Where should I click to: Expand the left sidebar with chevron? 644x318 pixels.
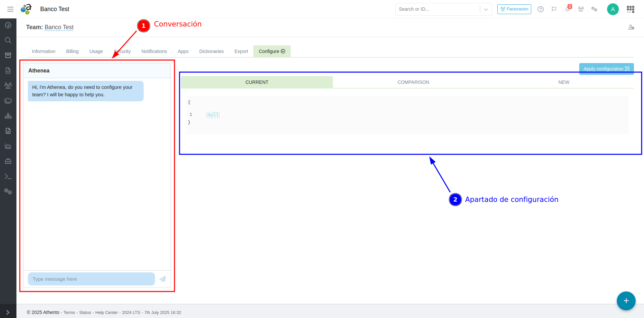8,312
